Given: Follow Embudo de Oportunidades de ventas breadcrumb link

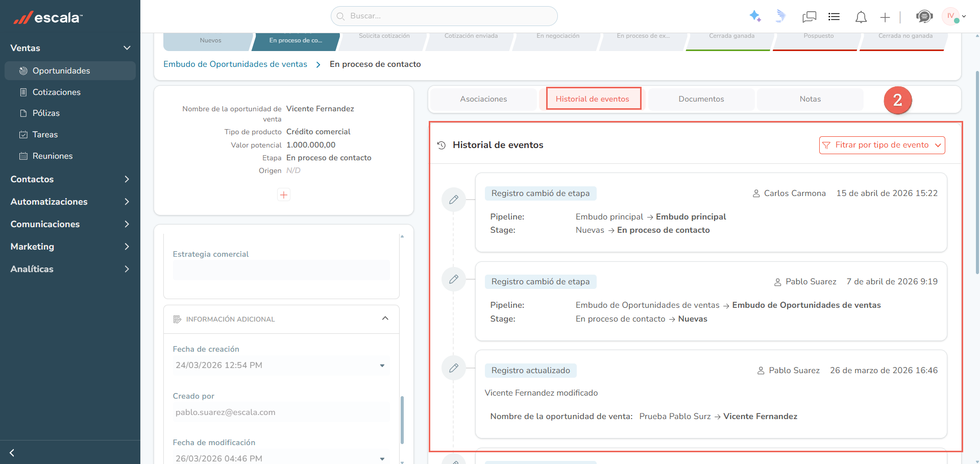Looking at the screenshot, I should (x=235, y=64).
